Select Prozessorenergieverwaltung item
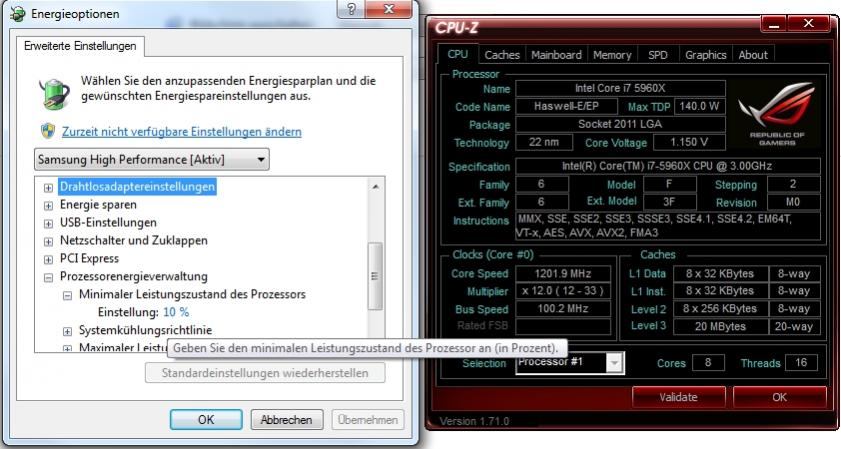The height and width of the screenshot is (449, 841). point(134,276)
